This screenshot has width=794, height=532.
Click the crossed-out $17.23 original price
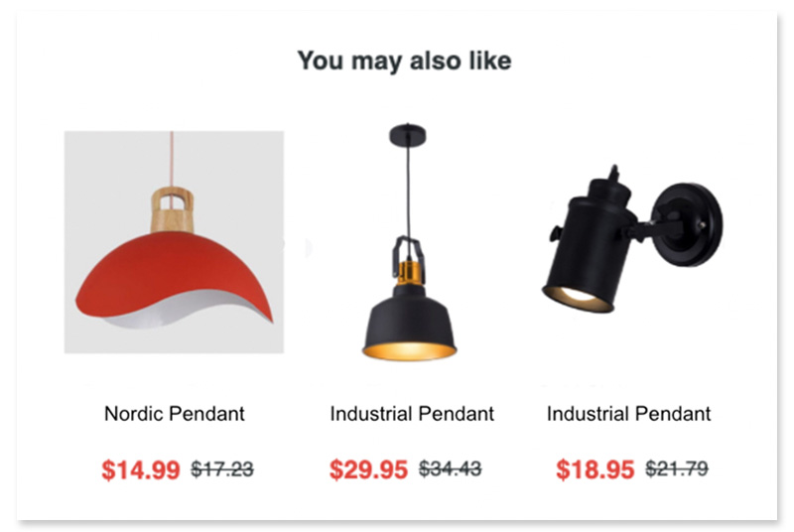tap(222, 469)
